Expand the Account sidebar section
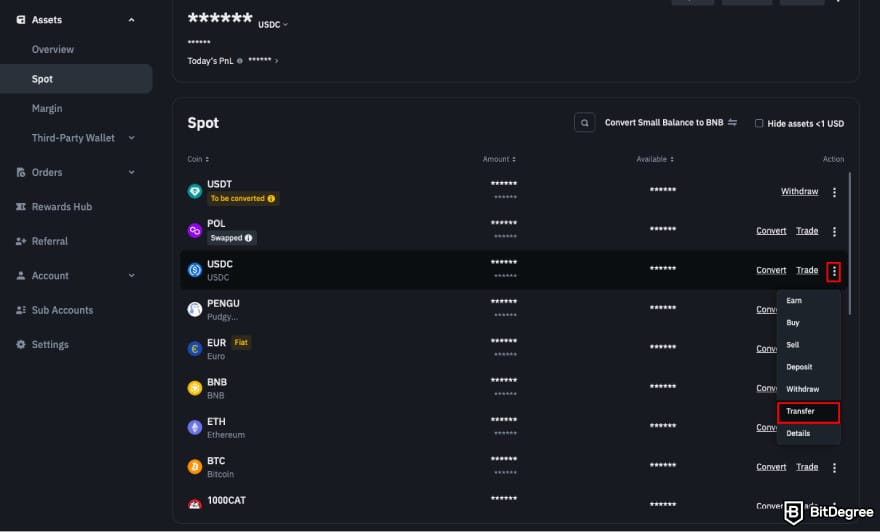This screenshot has width=880, height=532. click(131, 276)
